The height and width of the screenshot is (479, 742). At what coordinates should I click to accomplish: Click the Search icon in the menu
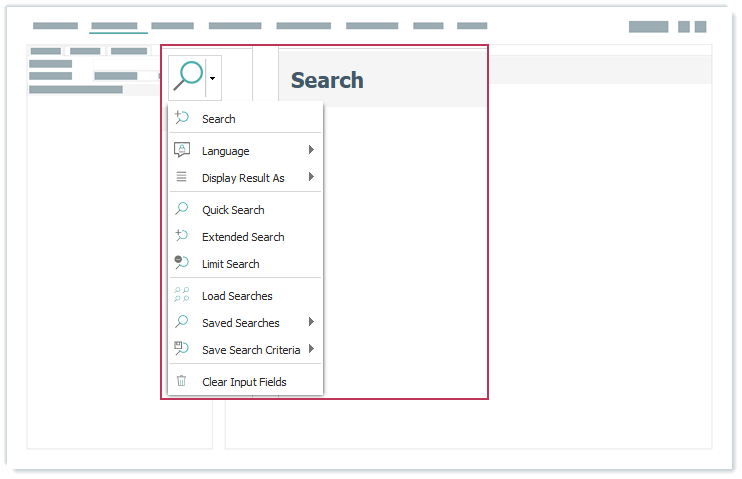[x=182, y=118]
